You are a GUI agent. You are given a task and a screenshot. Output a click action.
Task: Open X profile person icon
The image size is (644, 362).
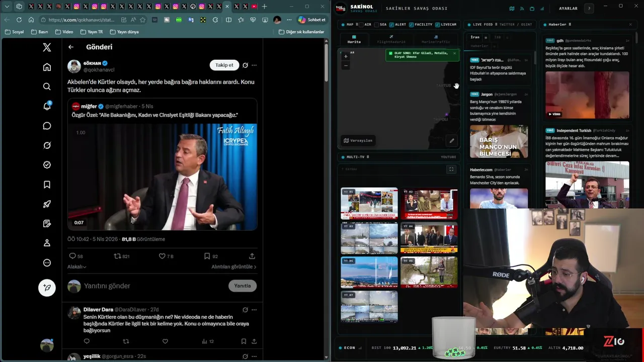point(47,243)
